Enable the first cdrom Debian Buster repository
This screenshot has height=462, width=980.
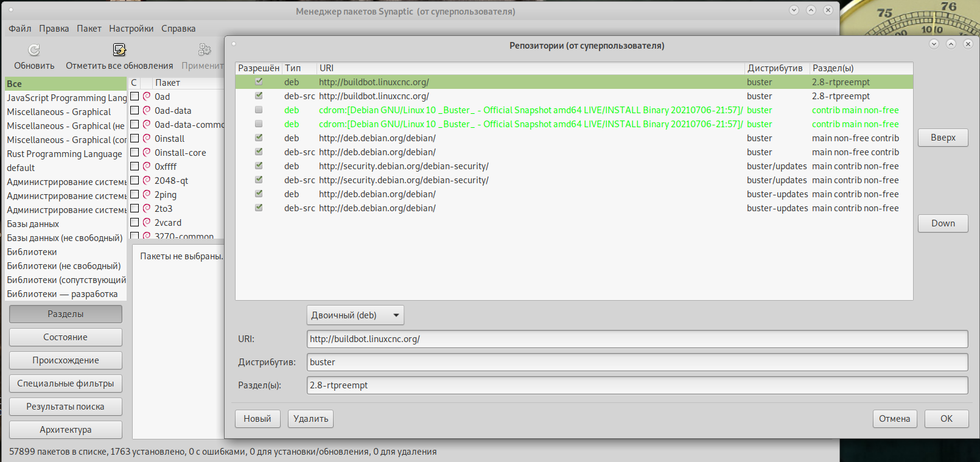259,110
